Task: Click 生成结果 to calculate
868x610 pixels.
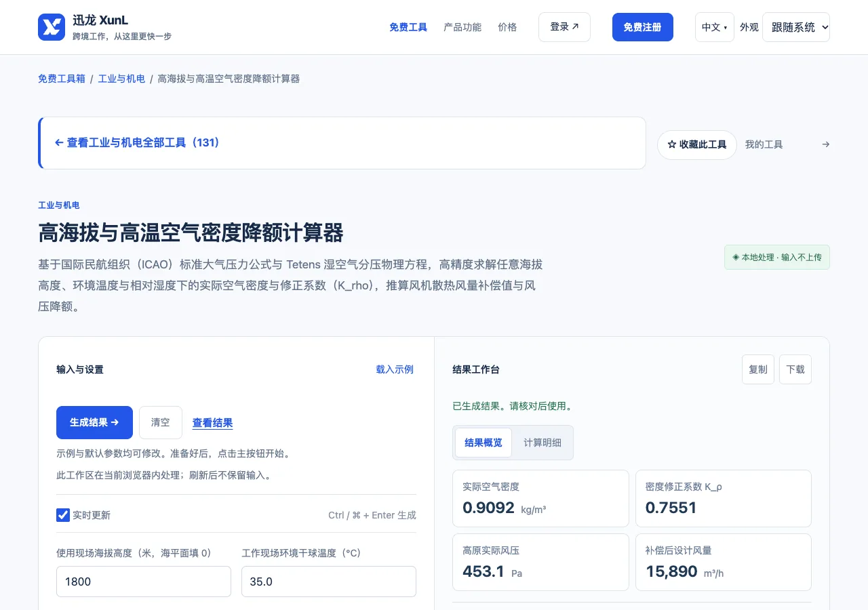Action: pyautogui.click(x=94, y=422)
